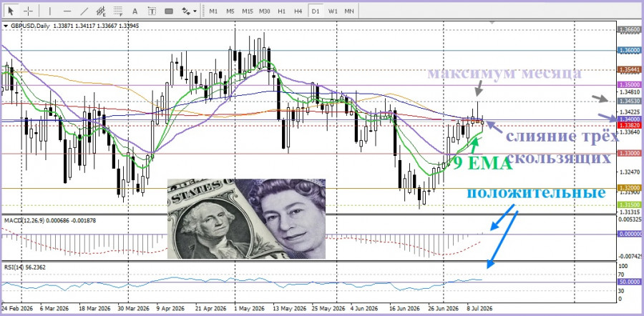644x316 pixels.
Task: Click the green 1.31500 price label
Action: 629,204
